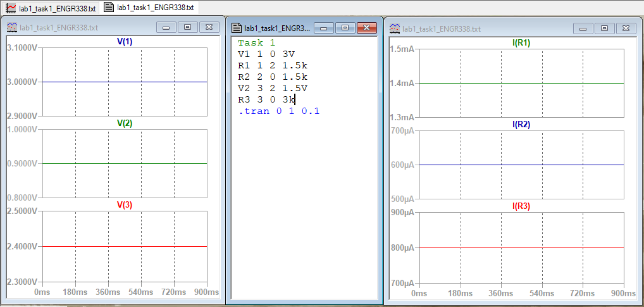
Task: Click the document icon in netlist window title bar
Action: (x=237, y=28)
